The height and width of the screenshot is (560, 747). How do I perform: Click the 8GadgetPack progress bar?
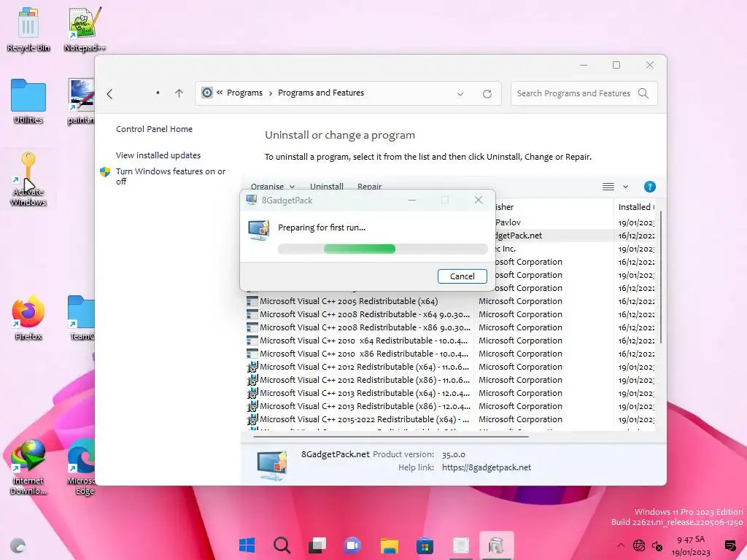pyautogui.click(x=382, y=249)
